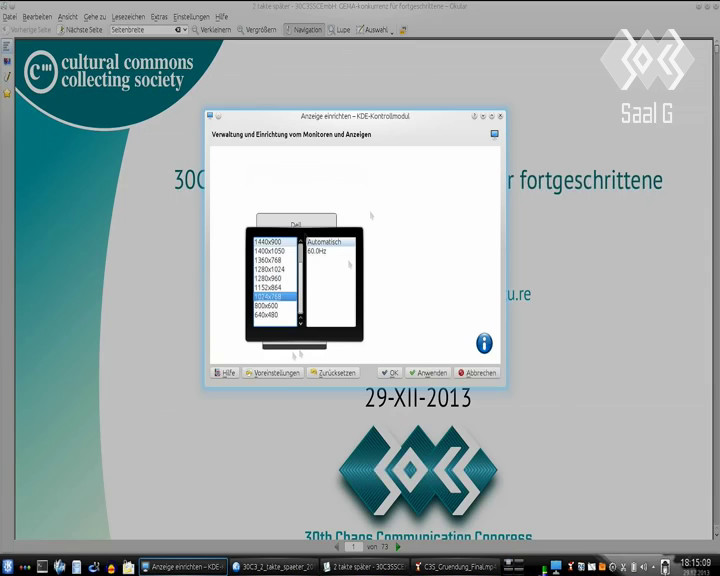This screenshot has width=720, height=576.
Task: Open the KDE application launcher
Action: point(8,567)
